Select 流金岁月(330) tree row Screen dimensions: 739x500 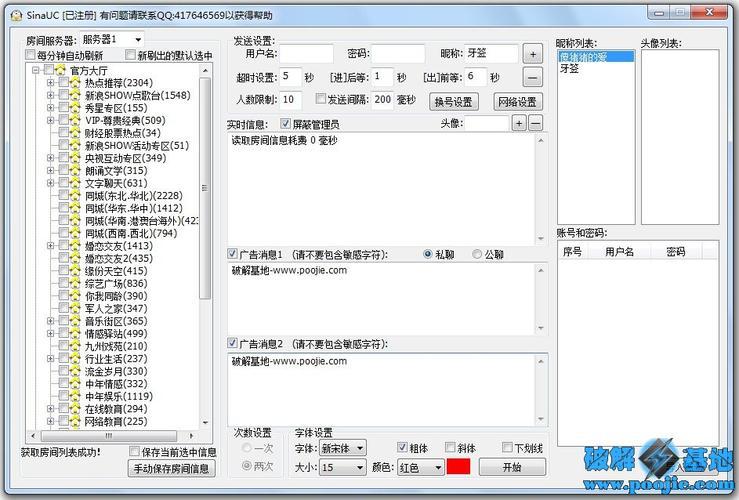(x=116, y=371)
